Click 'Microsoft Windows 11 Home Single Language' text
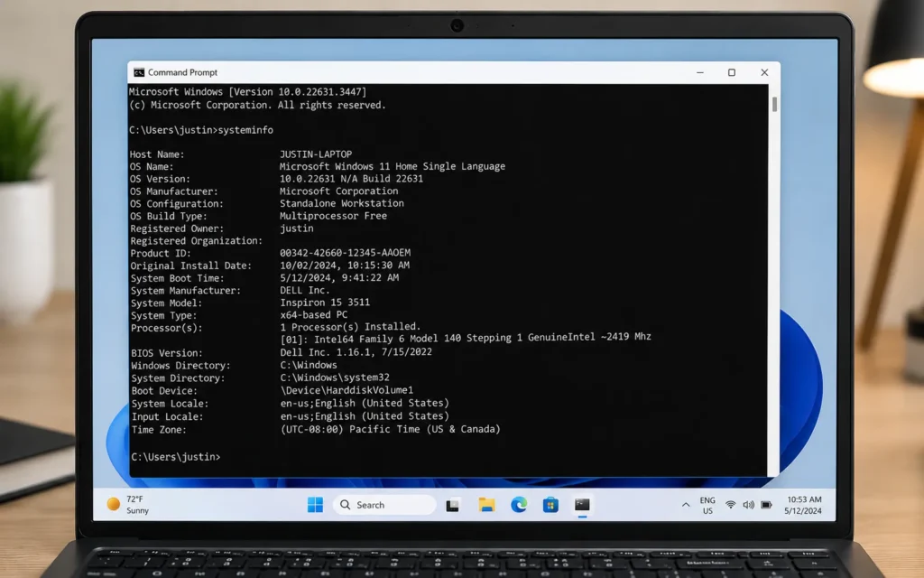The width and height of the screenshot is (924, 578). pyautogui.click(x=393, y=167)
